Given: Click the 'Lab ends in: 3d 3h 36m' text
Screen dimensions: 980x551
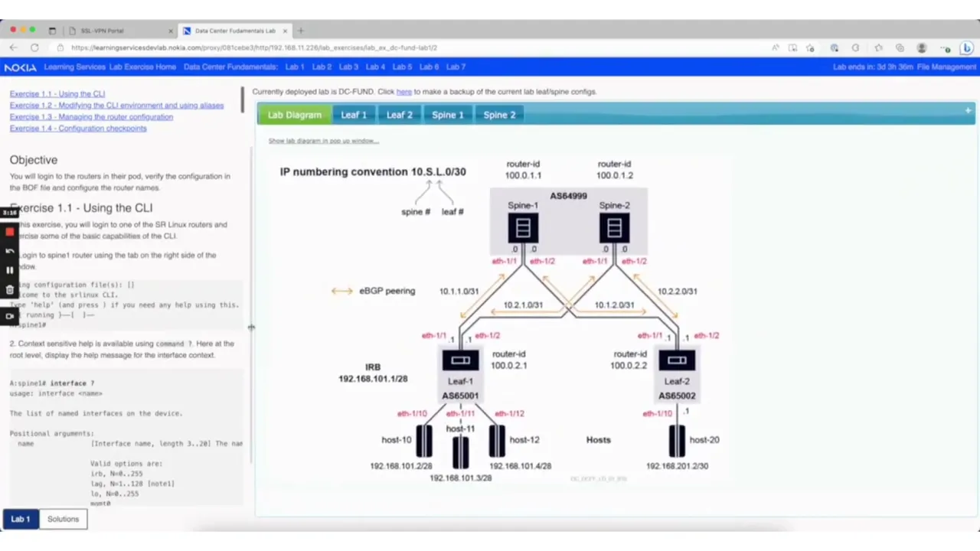Looking at the screenshot, I should (x=873, y=67).
